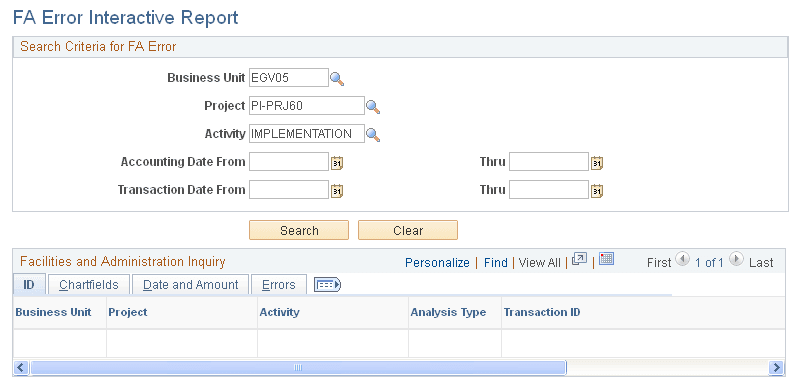This screenshot has height=384, width=799.
Task: Click the grid zoom popup icon
Action: point(579,259)
